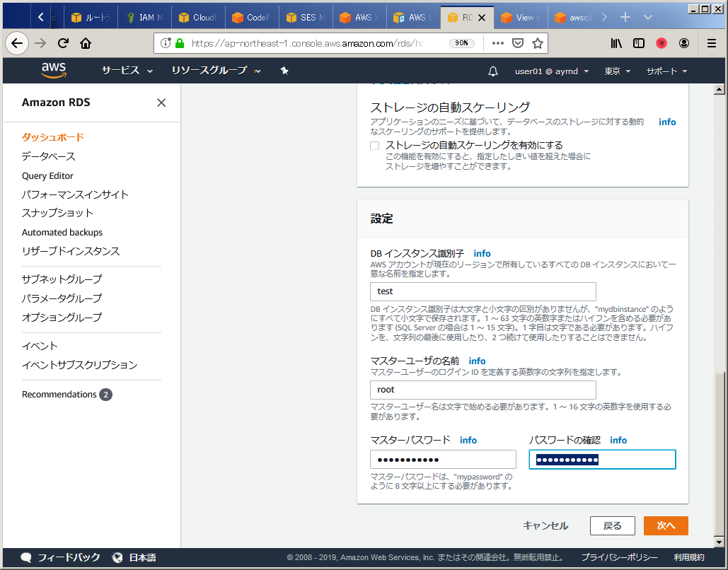Screen dimensions: 728x570
Task: Switch to the SES tab
Action: pyautogui.click(x=306, y=17)
